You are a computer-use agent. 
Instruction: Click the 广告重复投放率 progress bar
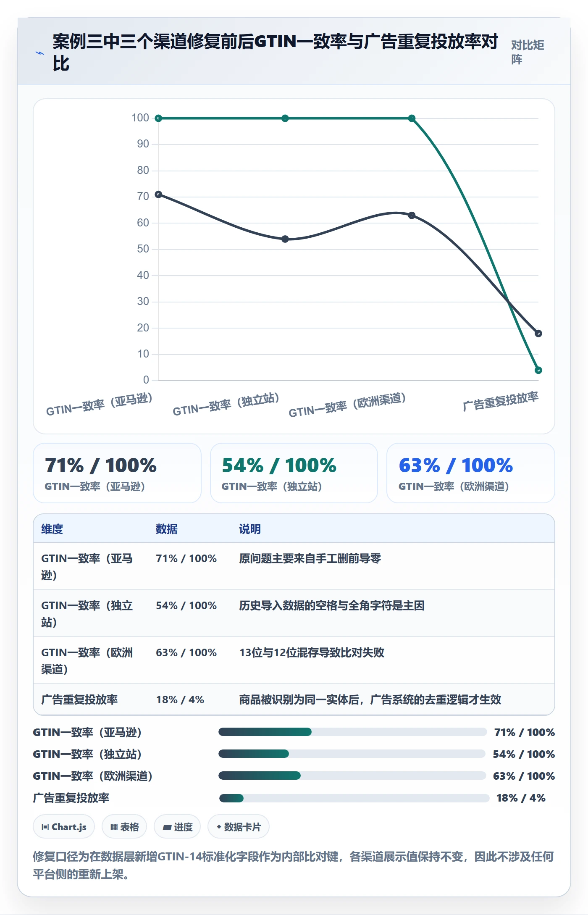[x=354, y=797]
